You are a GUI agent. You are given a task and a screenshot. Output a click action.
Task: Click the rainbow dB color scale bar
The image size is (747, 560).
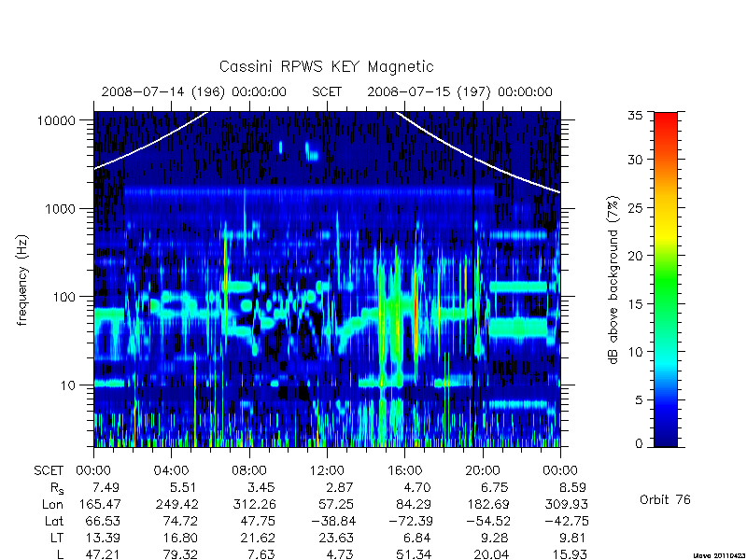(666, 279)
